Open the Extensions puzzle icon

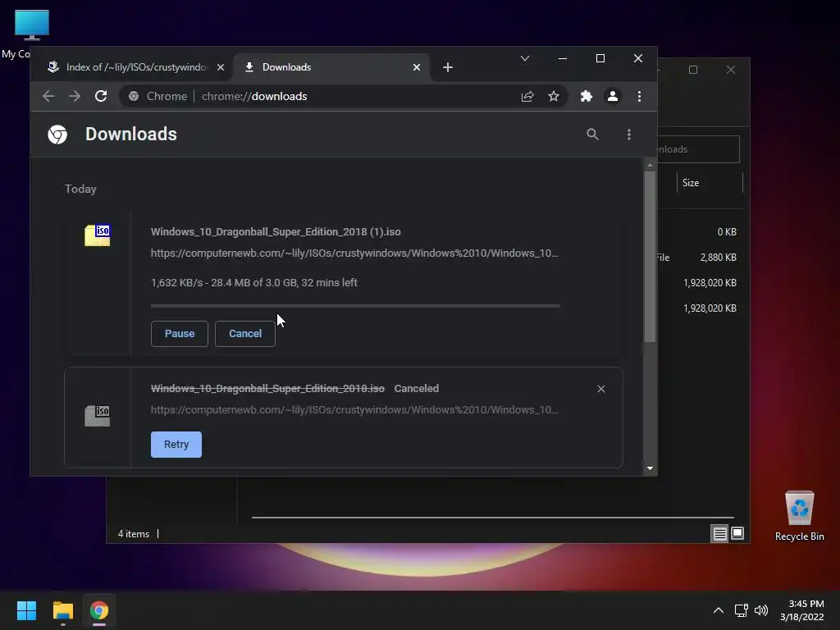(x=587, y=97)
